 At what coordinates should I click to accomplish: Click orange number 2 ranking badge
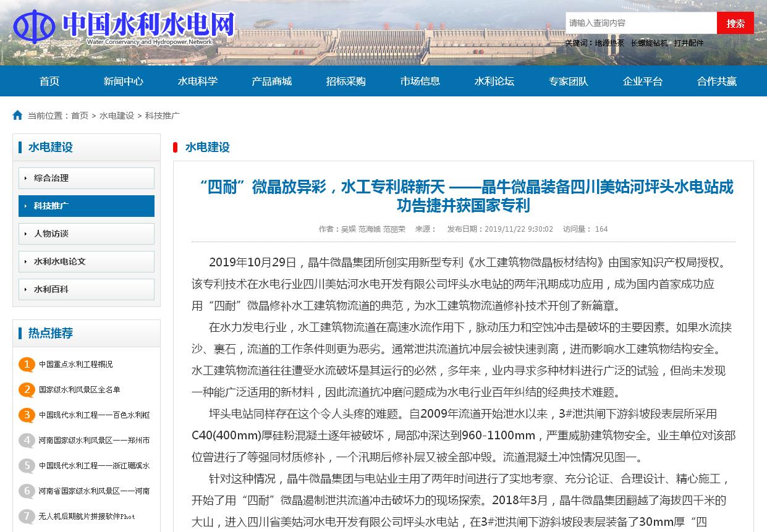(x=27, y=390)
